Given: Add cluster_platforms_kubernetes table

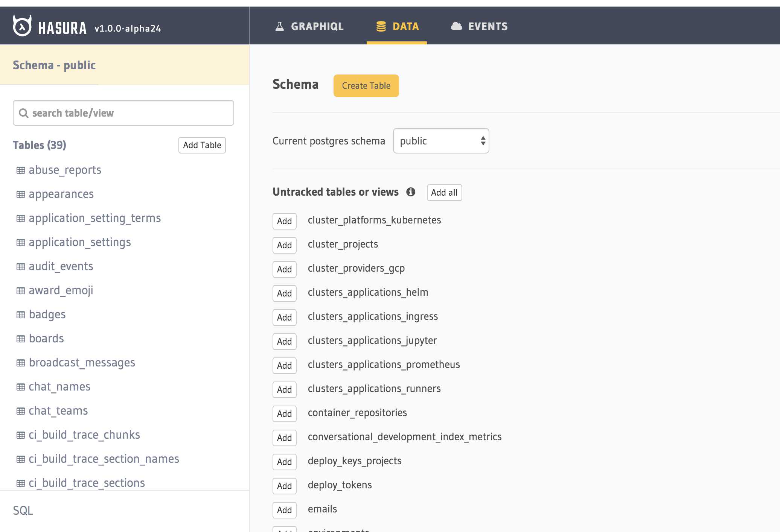Looking at the screenshot, I should point(285,221).
